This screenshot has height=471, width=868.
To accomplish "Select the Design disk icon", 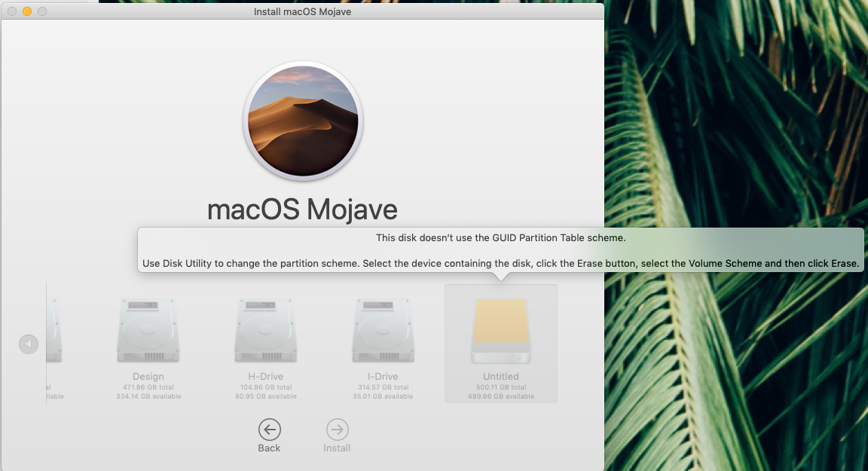I will pyautogui.click(x=148, y=330).
